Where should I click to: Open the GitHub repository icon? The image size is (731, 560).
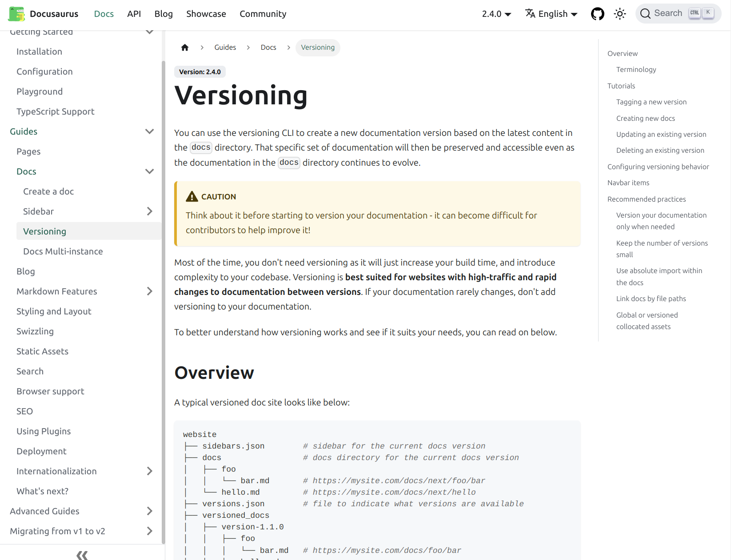click(x=597, y=14)
